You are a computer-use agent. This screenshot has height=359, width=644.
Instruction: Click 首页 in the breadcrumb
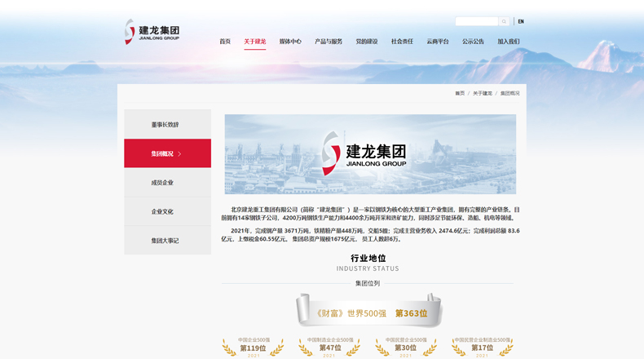pyautogui.click(x=460, y=93)
